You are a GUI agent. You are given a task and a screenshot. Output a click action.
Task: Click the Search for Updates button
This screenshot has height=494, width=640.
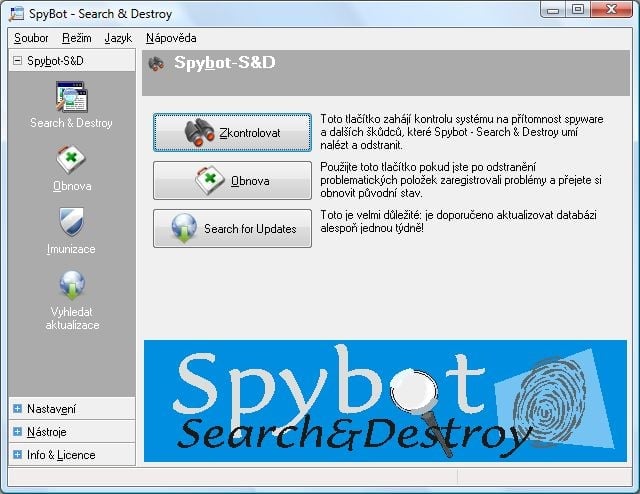[x=232, y=229]
